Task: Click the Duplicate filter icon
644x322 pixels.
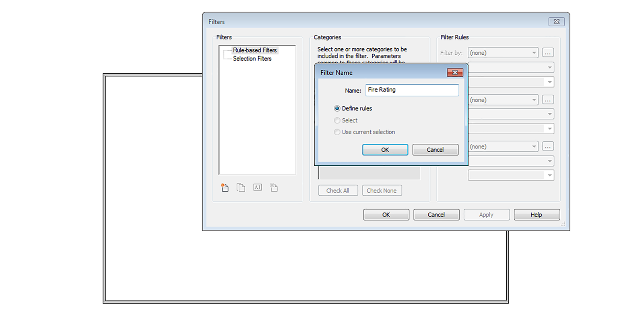Action: [x=241, y=188]
